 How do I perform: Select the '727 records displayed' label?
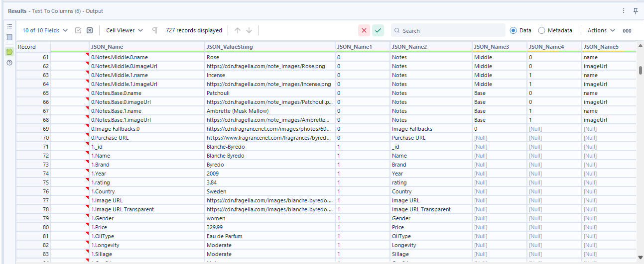194,30
